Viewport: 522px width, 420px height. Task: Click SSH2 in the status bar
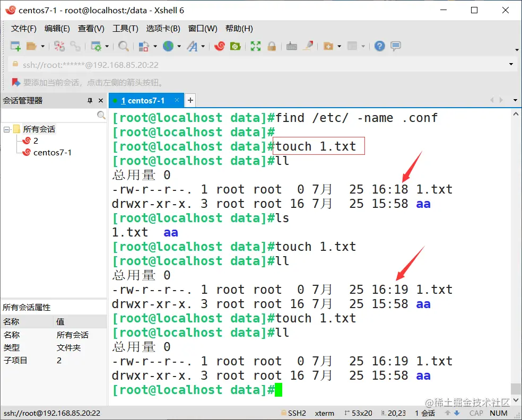tap(297, 413)
